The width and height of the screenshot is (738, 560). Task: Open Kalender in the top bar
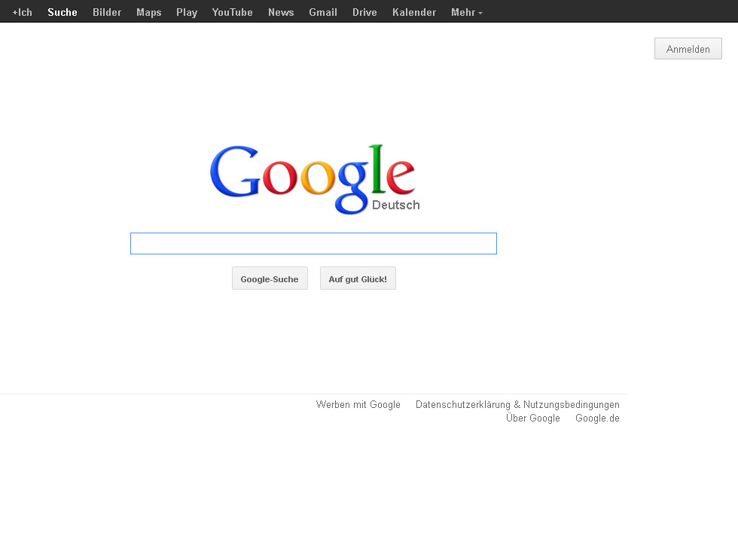click(414, 12)
